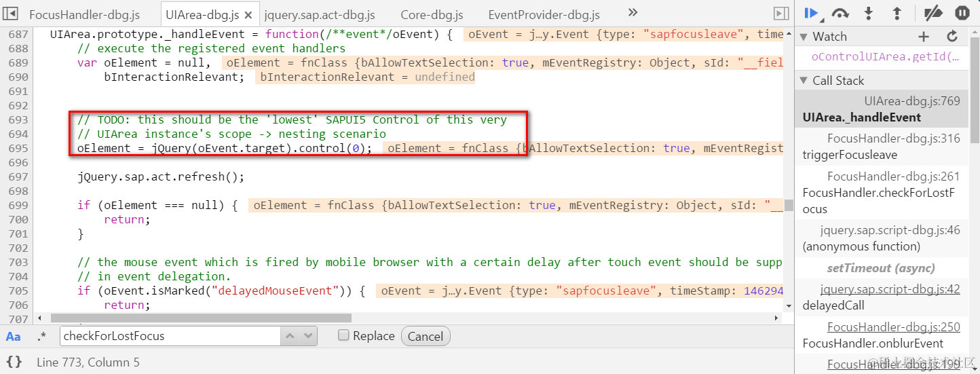Step over next function call
Viewport: 980px width, 374px height.
(840, 13)
